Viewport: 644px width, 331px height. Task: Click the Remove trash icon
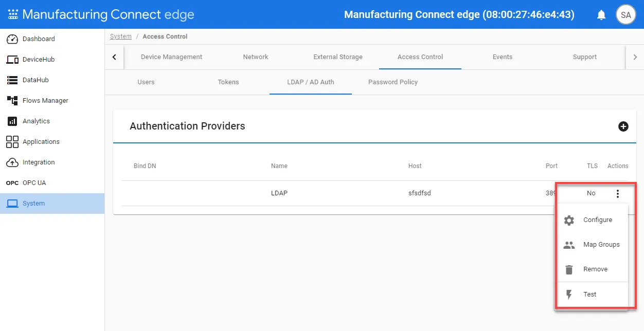569,270
